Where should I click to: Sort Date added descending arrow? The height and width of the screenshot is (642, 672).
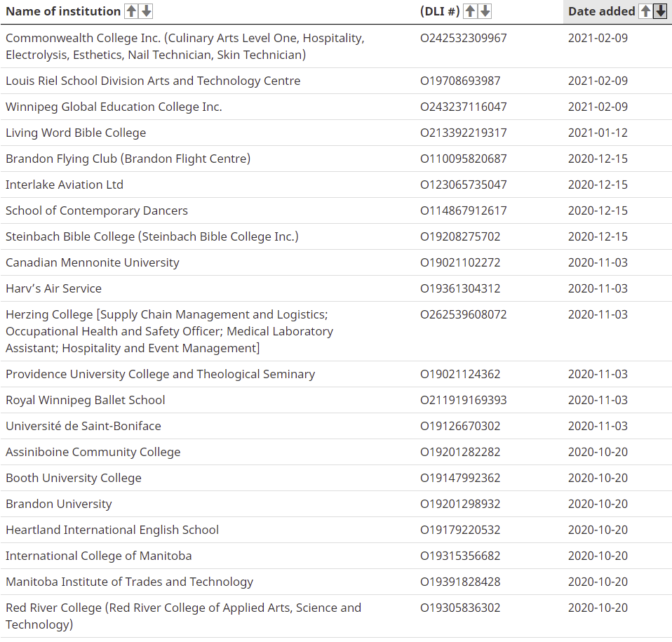pos(660,11)
